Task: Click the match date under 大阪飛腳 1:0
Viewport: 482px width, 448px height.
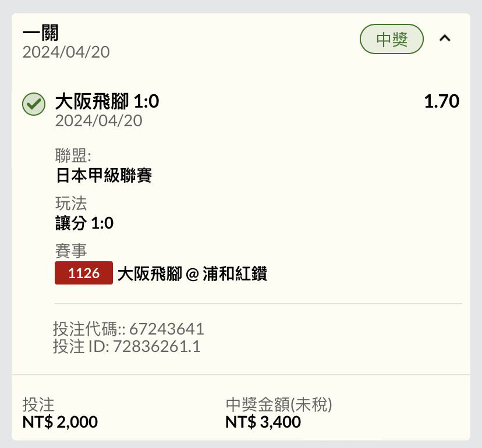Action: coord(99,120)
